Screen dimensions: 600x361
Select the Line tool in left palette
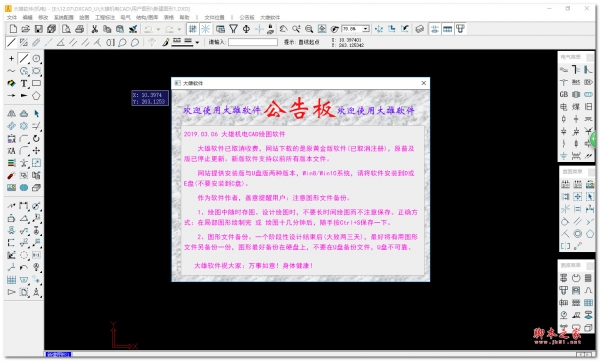(x=24, y=59)
